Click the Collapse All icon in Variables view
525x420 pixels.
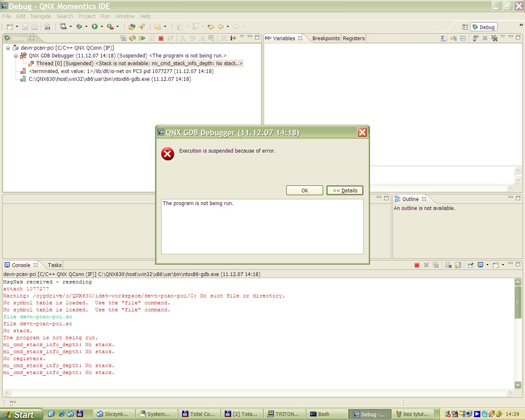[x=463, y=38]
